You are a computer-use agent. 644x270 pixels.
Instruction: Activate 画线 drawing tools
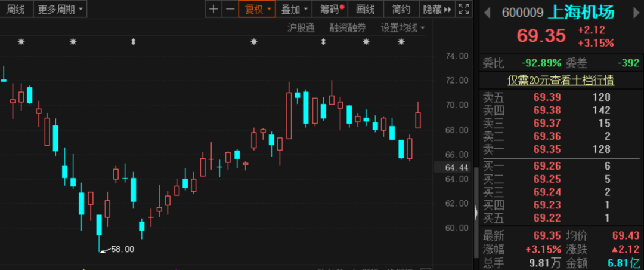366,9
